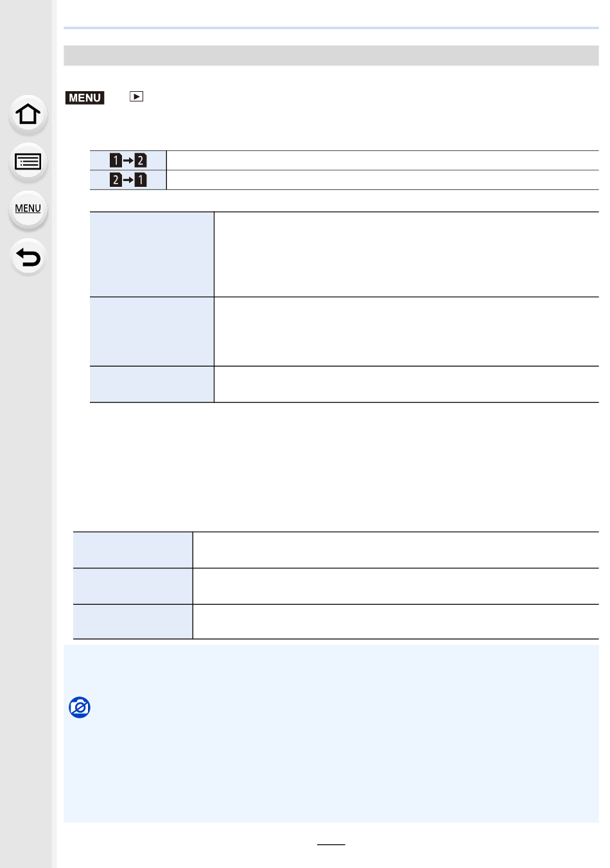Click the bottom blue cell in lower table
The width and height of the screenshot is (610, 868).
click(133, 621)
